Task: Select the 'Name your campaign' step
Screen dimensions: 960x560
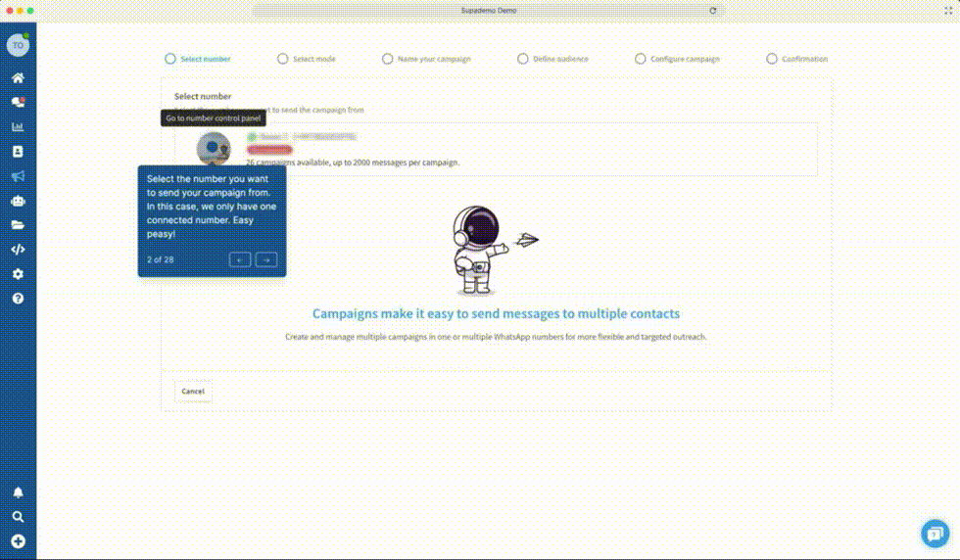Action: pyautogui.click(x=426, y=59)
